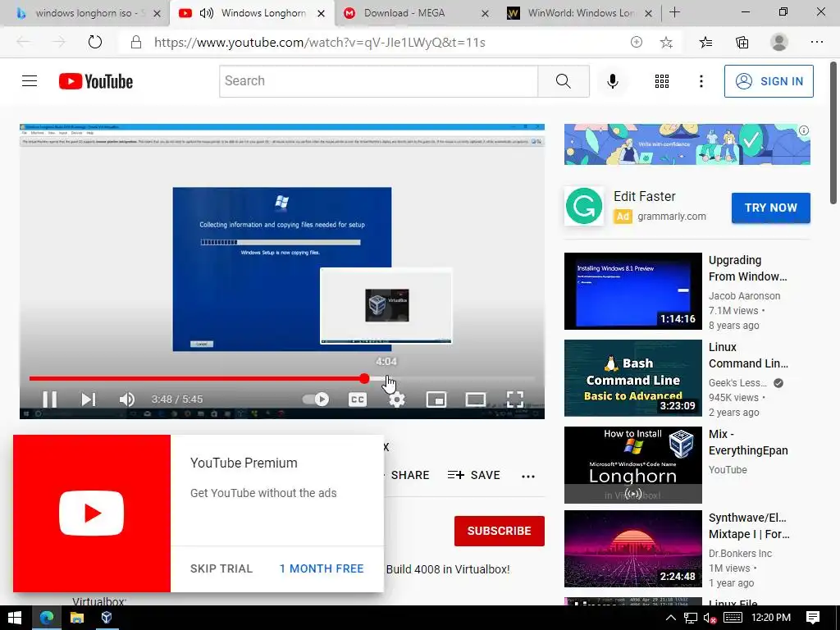The image size is (840, 630).
Task: Skip to the next video
Action: [89, 399]
